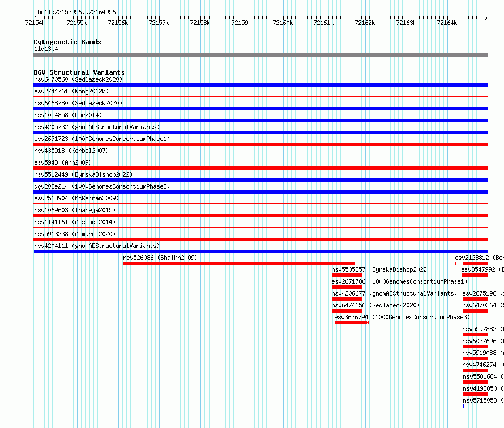Click the nsv6468780 (Sedlazeck2020) label
504x428 pixels.
(78, 103)
